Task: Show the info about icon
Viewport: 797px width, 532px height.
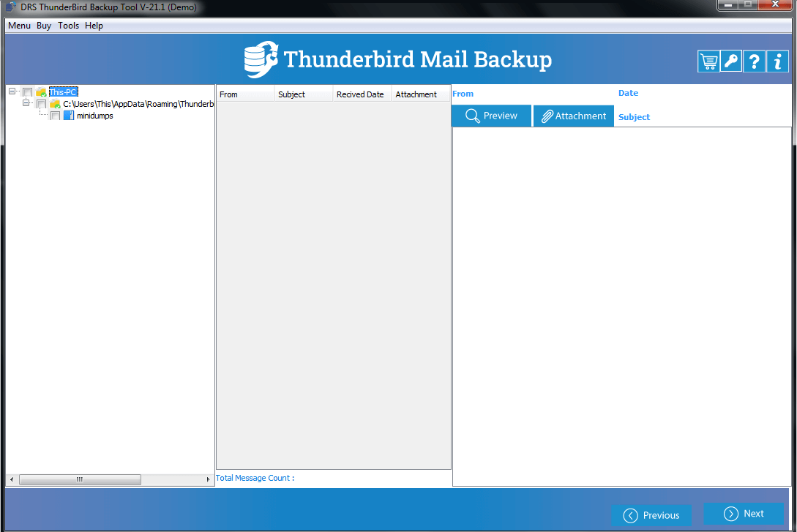Action: pyautogui.click(x=778, y=61)
